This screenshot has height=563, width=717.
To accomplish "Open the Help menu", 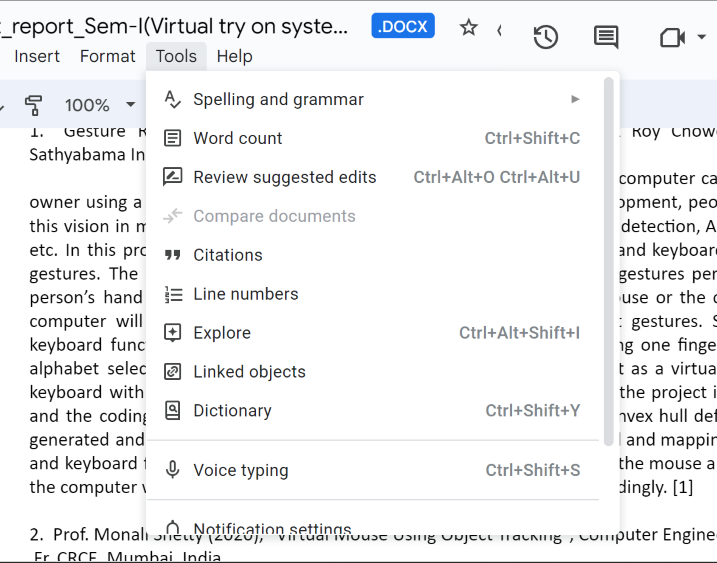I will [x=234, y=56].
